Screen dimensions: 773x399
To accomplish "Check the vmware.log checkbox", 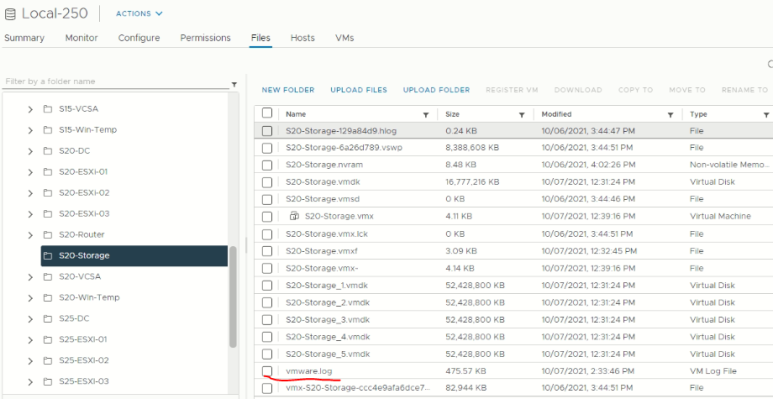I will pos(267,371).
